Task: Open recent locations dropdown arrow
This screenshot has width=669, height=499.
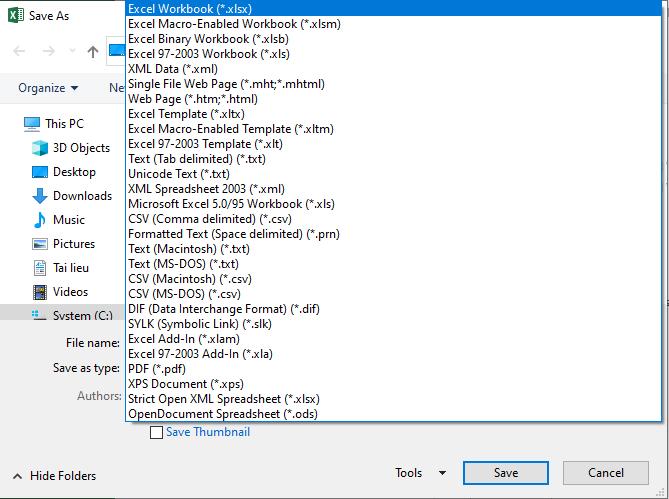Action: [x=73, y=52]
